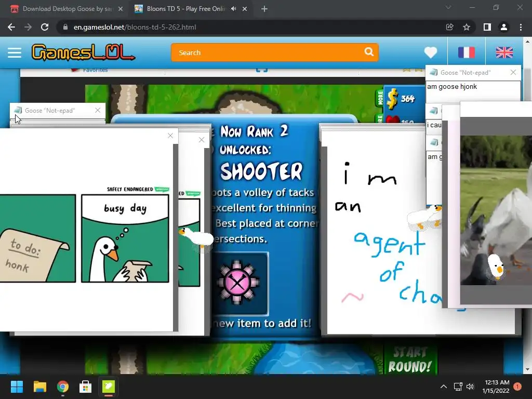Click the browser forward arrow
The image size is (532, 399).
(x=28, y=27)
